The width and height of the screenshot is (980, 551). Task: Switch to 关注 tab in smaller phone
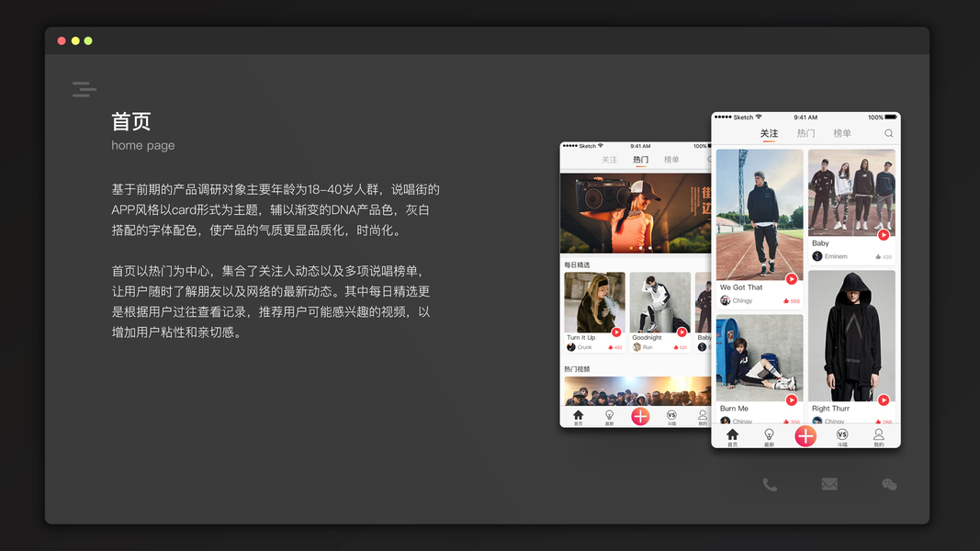(x=609, y=160)
